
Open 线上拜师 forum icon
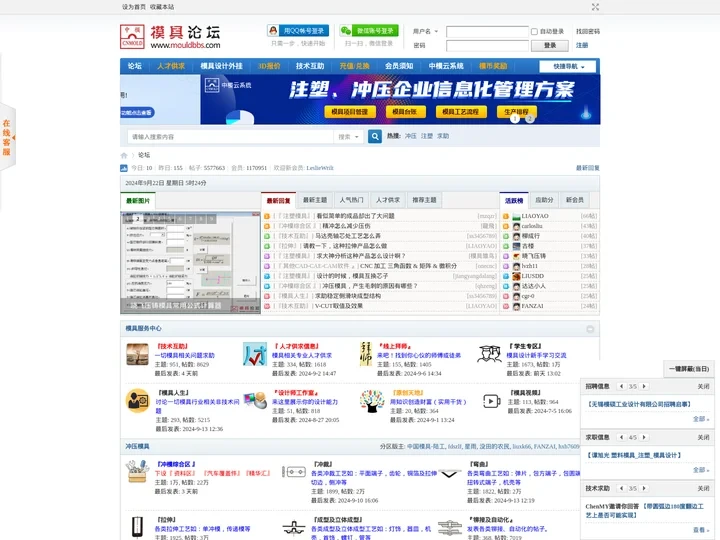click(366, 354)
